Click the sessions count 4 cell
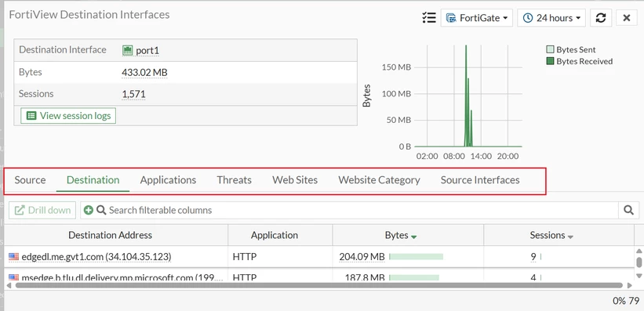644x311 pixels. 533,277
